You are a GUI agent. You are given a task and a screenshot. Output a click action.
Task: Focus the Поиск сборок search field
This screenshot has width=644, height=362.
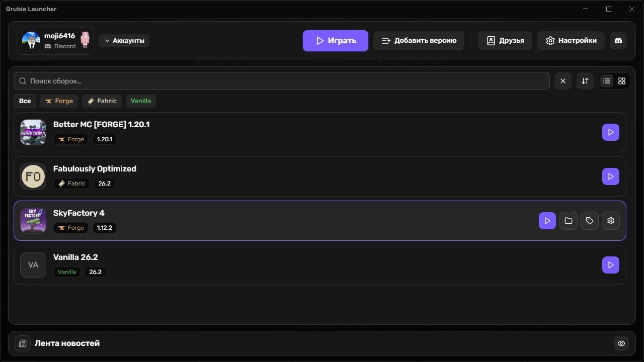pos(282,81)
